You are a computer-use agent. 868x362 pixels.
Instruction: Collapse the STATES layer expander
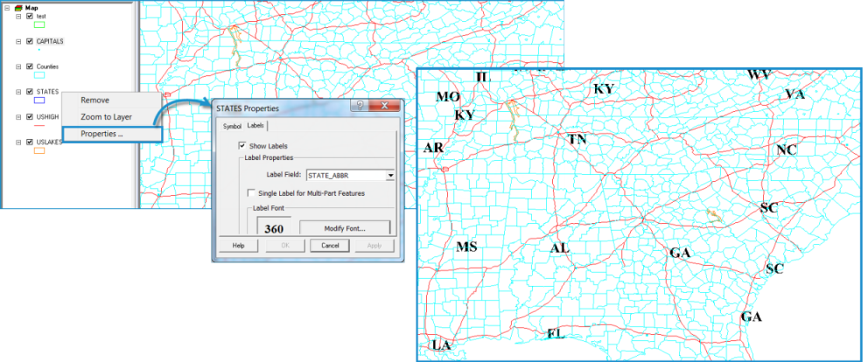(18, 91)
